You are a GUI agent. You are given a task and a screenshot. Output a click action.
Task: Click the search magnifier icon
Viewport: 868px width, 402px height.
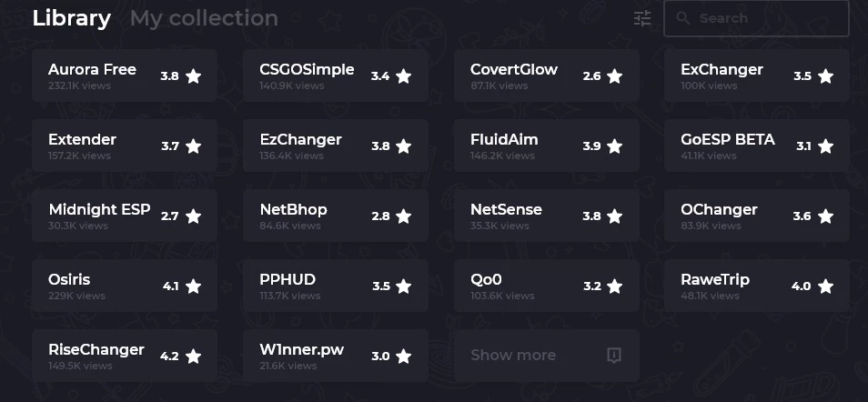pos(683,18)
